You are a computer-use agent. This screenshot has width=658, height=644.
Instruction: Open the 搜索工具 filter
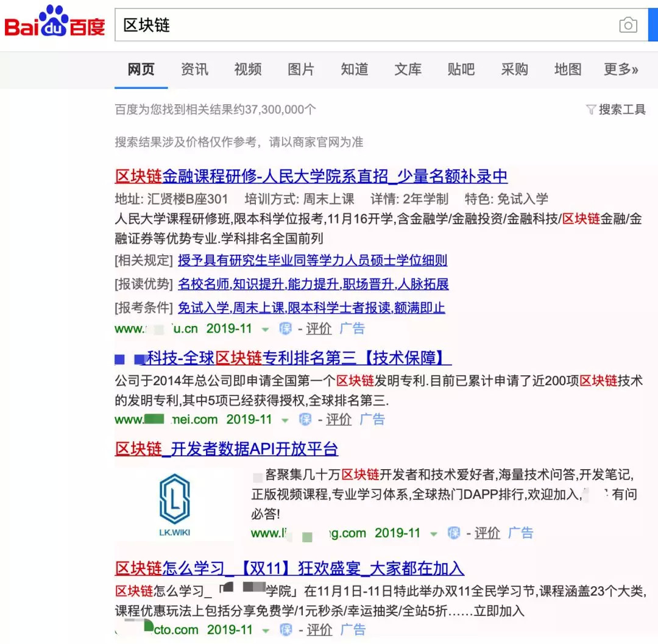tap(615, 110)
